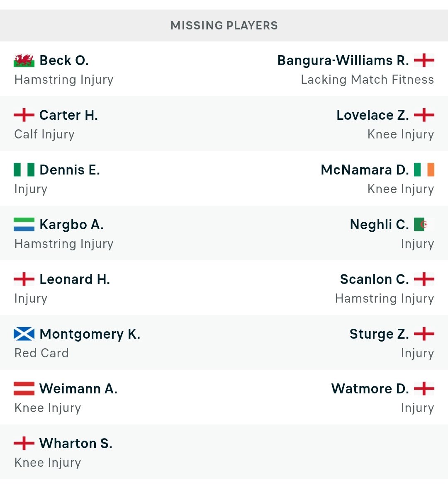The image size is (448, 485).
Task: Click the England flag next to Sturge Z.
Action: [424, 334]
